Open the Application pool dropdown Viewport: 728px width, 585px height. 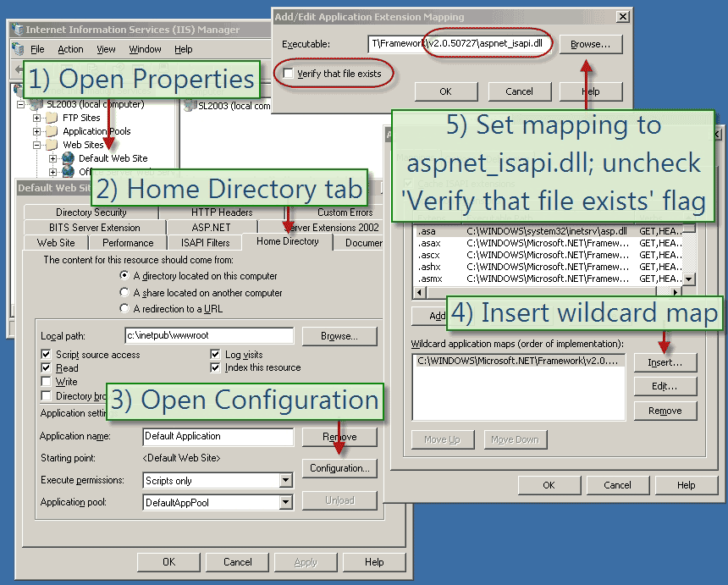click(286, 503)
